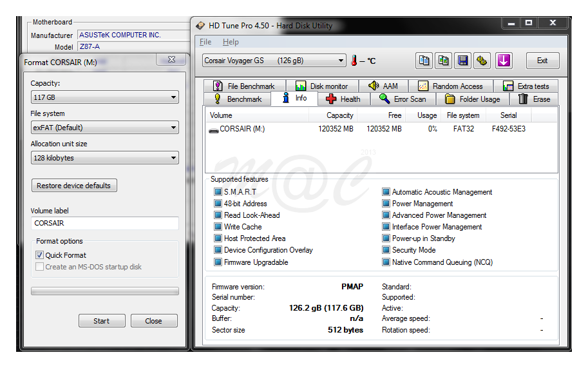Toggle the Native Command Queuing checkbox
The width and height of the screenshot is (588, 368).
(x=386, y=262)
